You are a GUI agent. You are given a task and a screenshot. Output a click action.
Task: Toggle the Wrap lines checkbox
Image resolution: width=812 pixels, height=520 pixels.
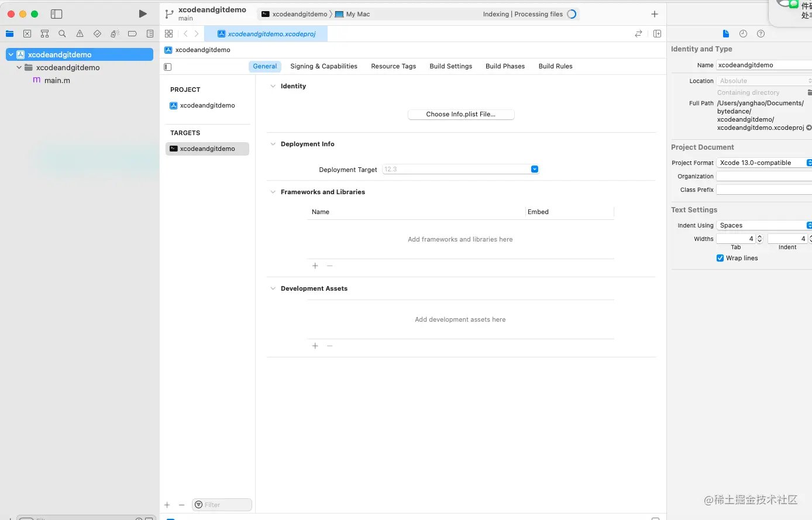point(720,258)
